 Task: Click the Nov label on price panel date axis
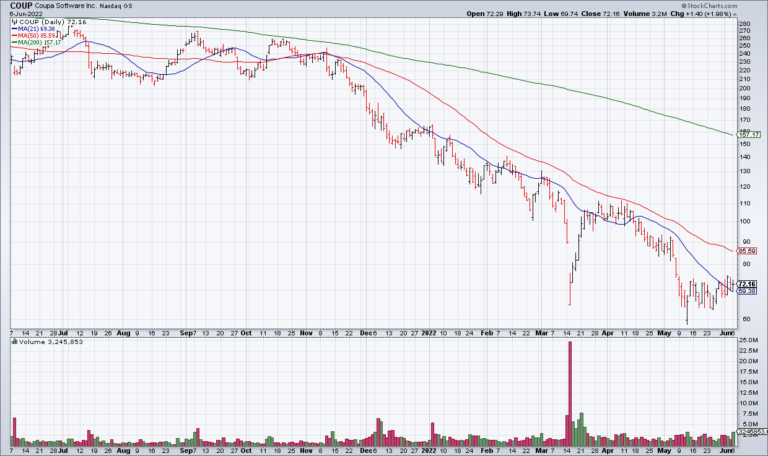tap(306, 333)
